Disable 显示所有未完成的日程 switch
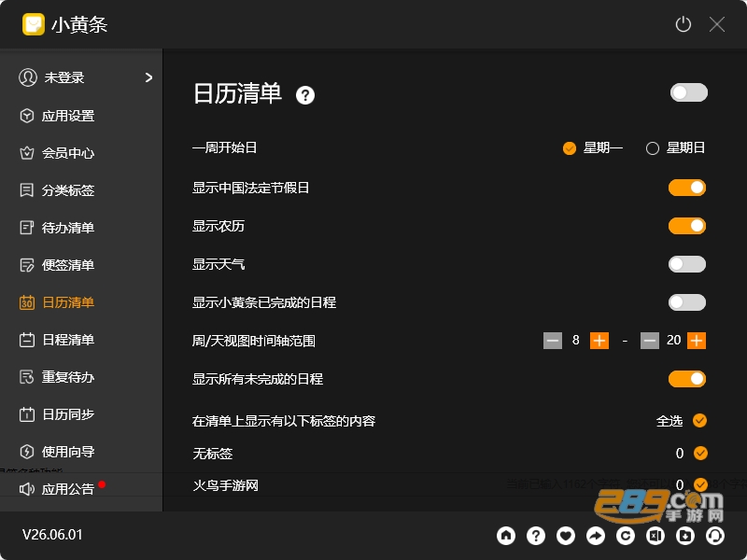The image size is (747, 560). click(687, 379)
